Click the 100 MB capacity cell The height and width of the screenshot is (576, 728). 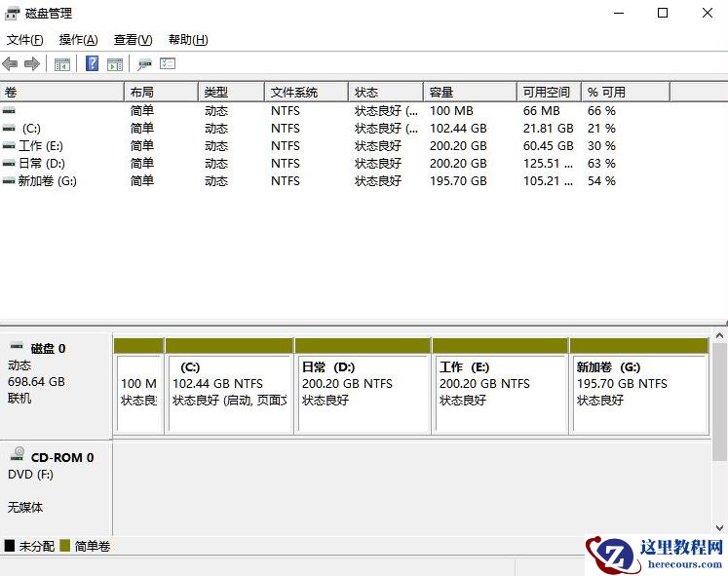(451, 111)
